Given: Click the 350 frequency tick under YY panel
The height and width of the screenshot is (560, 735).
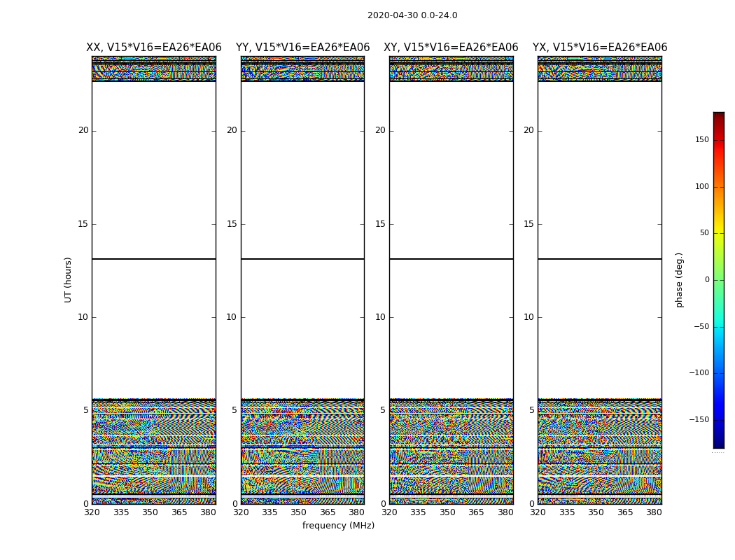Looking at the screenshot, I should 299,512.
